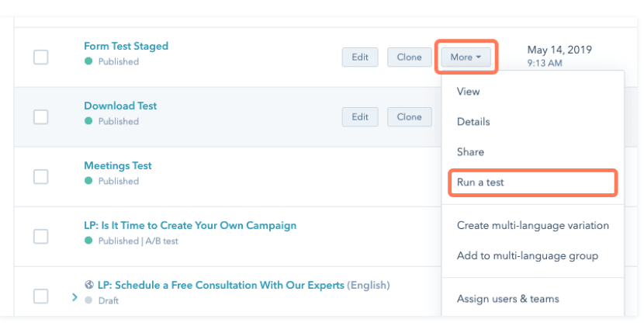Viewport: 644px width, 333px height.
Task: Click Edit button for Form Test Staged
Action: pyautogui.click(x=360, y=57)
